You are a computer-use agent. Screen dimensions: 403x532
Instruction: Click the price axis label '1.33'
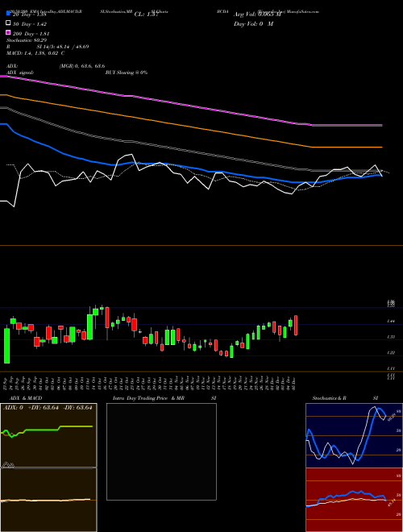point(391,337)
